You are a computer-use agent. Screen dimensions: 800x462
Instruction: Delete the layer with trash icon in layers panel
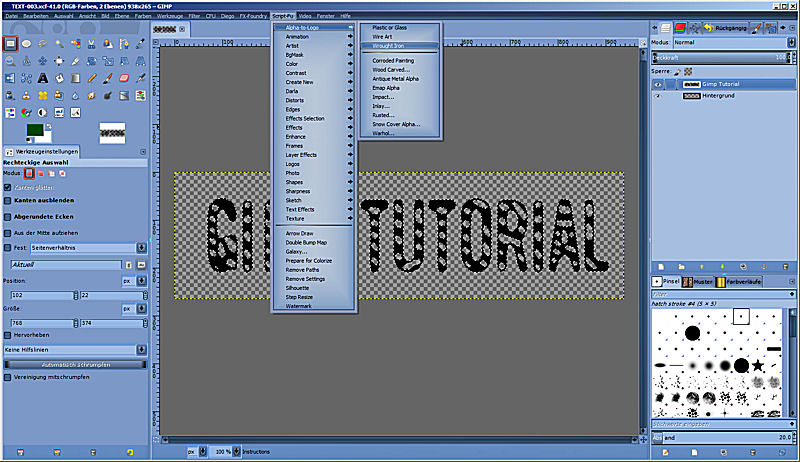click(785, 267)
